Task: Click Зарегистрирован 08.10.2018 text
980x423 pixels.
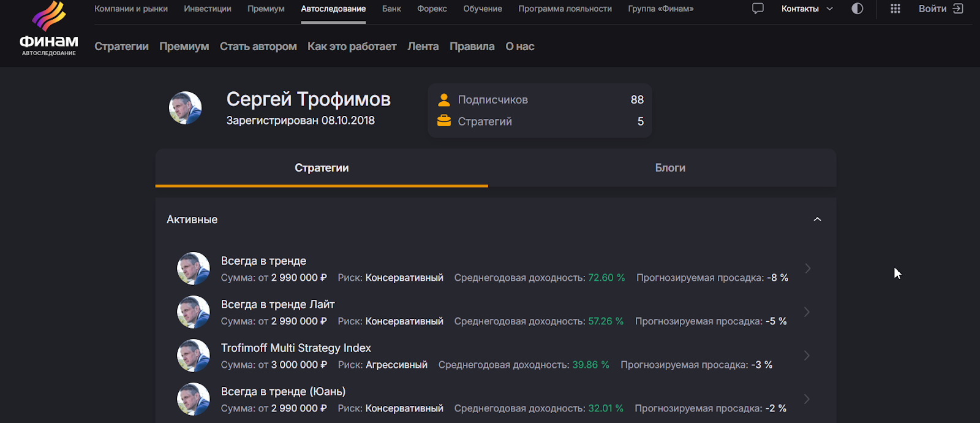Action: pos(301,121)
